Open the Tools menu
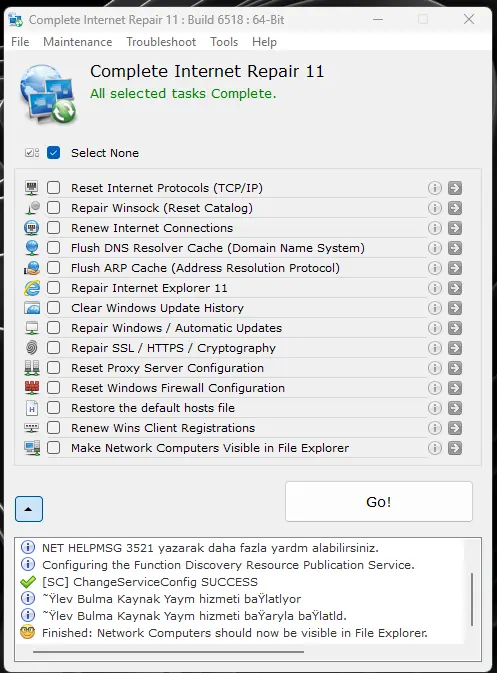 (x=224, y=42)
